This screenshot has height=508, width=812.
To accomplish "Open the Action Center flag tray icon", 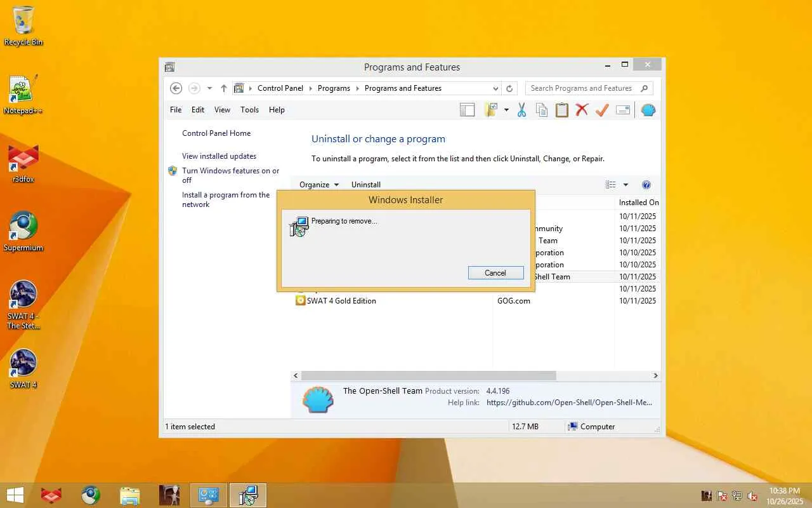I will (x=722, y=496).
